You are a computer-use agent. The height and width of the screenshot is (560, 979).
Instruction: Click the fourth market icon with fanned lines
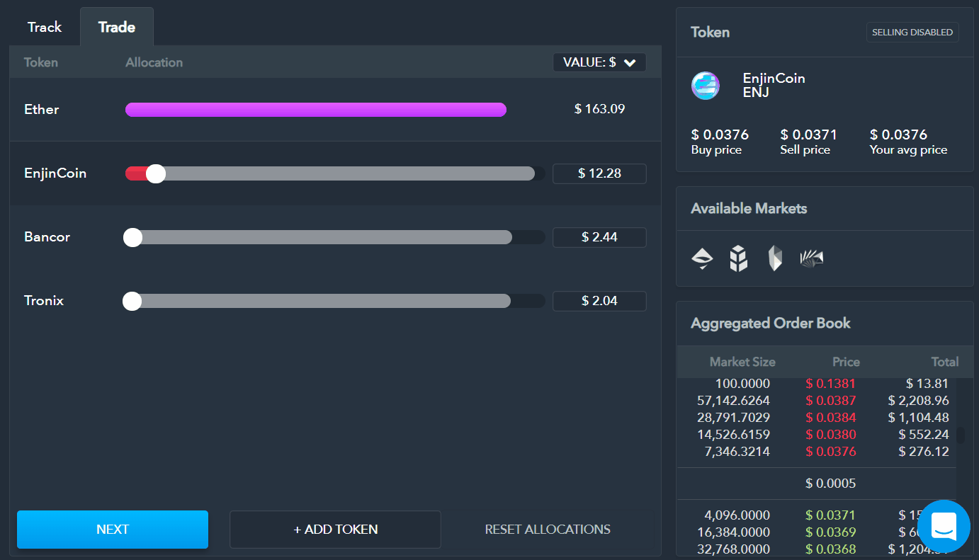812,259
